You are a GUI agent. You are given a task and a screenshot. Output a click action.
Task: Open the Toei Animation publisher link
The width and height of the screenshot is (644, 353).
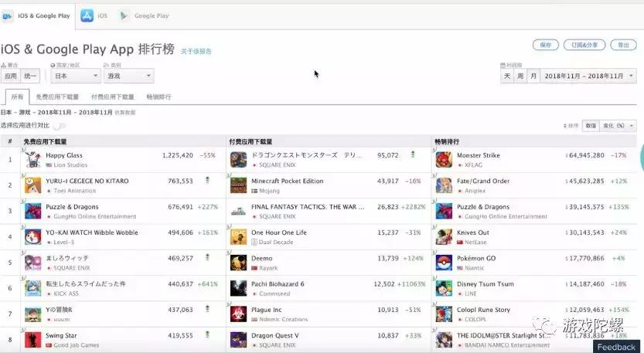pyautogui.click(x=74, y=191)
